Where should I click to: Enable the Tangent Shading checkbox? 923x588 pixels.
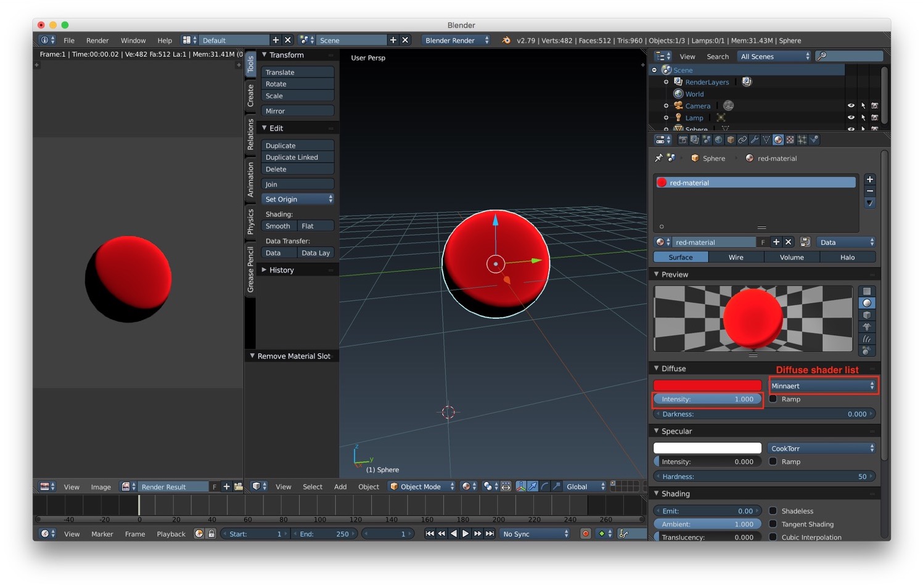773,524
